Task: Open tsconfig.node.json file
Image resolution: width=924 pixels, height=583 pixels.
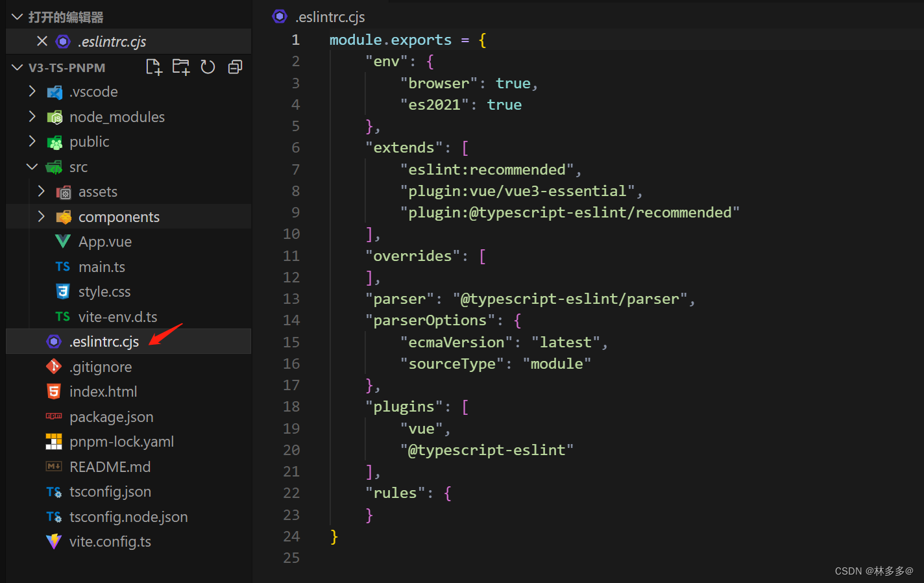Action: click(x=128, y=517)
